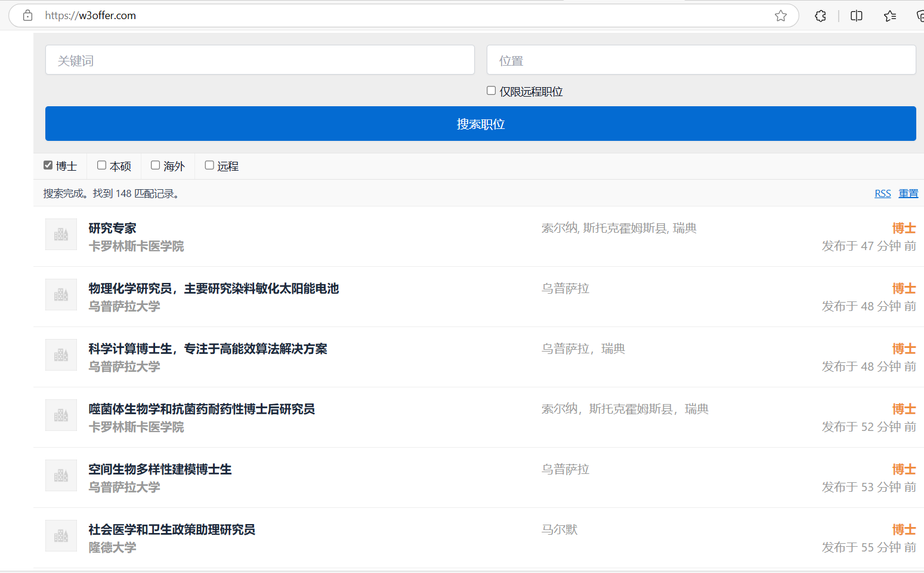Image resolution: width=924 pixels, height=573 pixels.
Task: Open the RSS feed link
Action: coord(882,193)
